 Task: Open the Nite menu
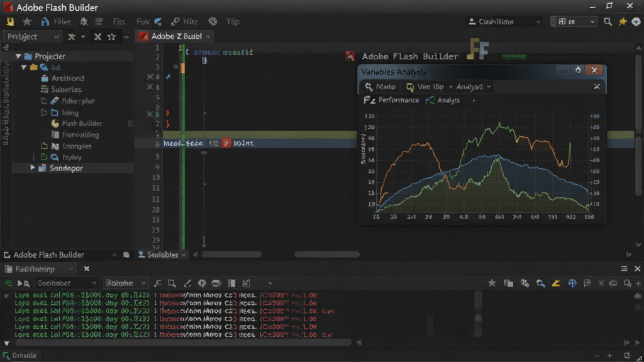pos(190,21)
